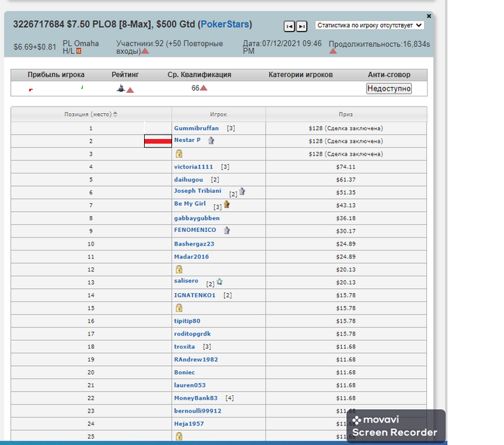The width and height of the screenshot is (504, 445).
Task: Click the Gummibruffan $128 deal prize cell
Action: click(x=346, y=128)
